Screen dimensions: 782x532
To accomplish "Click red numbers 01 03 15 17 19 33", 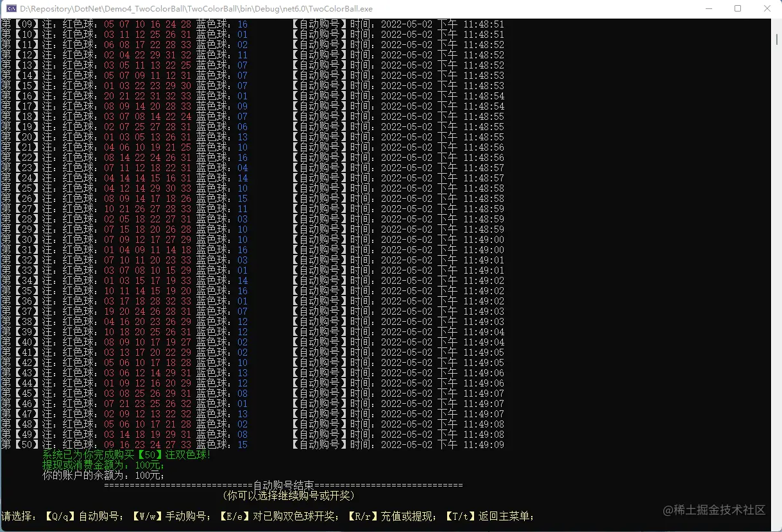I will tap(148, 281).
